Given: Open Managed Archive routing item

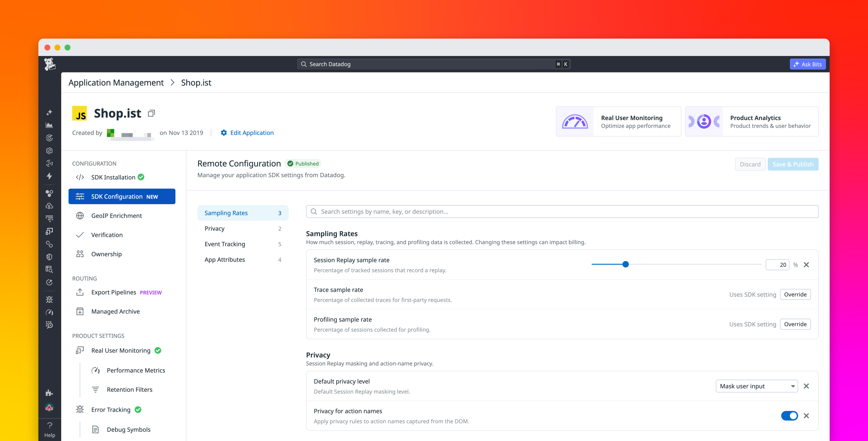Looking at the screenshot, I should [x=122, y=311].
